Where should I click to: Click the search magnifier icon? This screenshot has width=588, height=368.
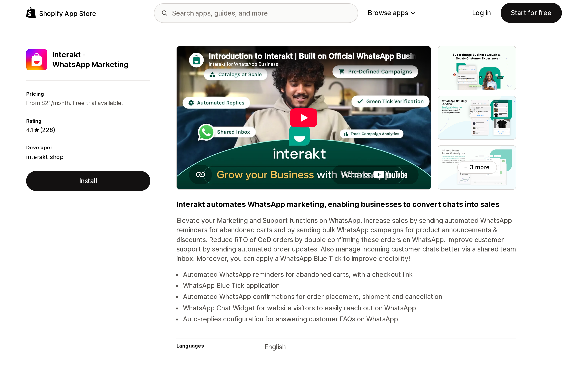tap(165, 13)
